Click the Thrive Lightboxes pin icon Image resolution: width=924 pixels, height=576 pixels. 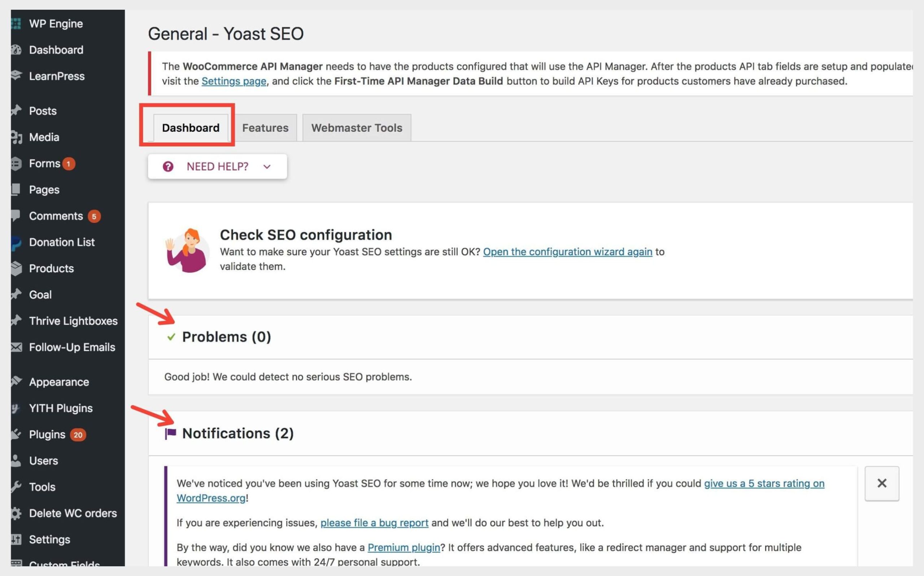click(16, 320)
